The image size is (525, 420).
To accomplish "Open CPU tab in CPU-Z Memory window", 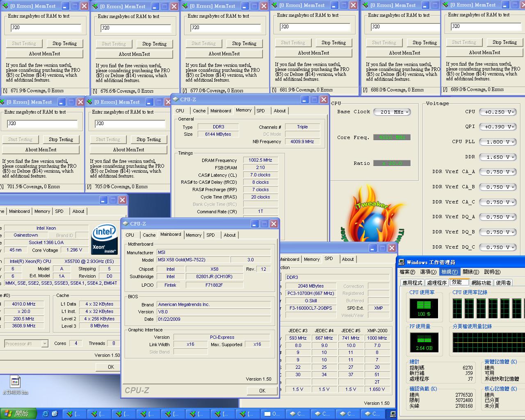I will pyautogui.click(x=180, y=111).
